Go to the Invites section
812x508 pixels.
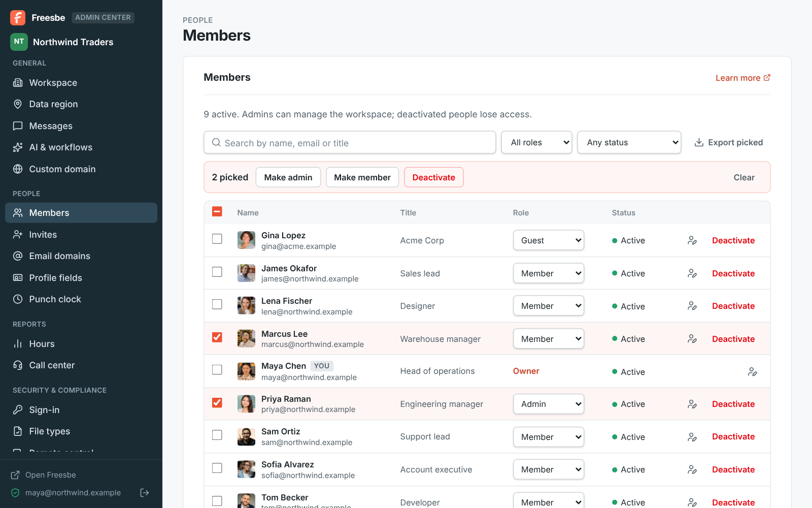coord(81,235)
